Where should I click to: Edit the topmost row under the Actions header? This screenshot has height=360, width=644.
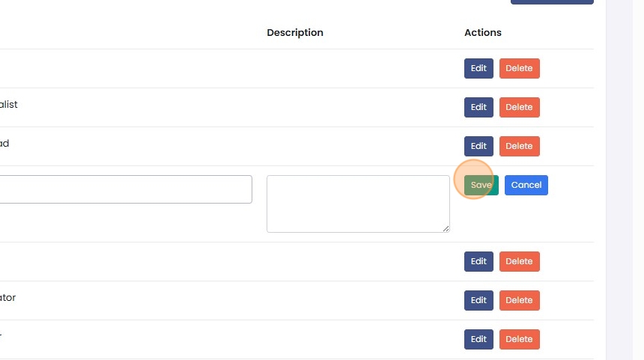point(479,68)
